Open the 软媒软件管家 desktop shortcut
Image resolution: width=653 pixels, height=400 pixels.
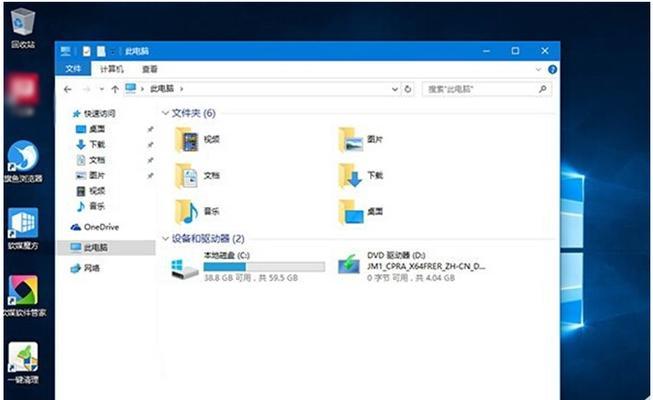coord(24,295)
